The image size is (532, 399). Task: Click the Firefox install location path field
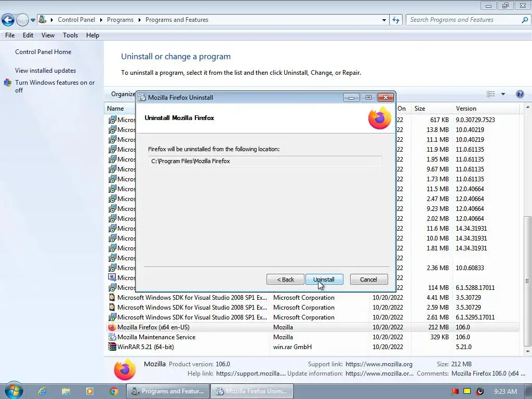[264, 161]
